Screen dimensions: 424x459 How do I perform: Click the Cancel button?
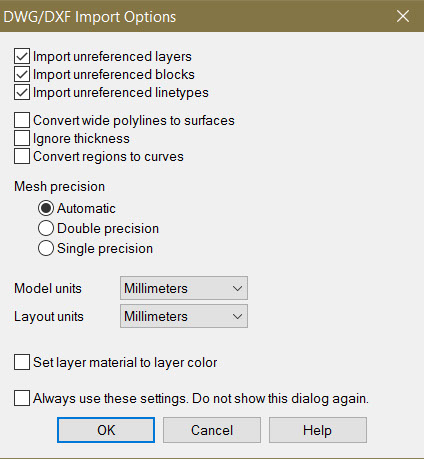212,430
